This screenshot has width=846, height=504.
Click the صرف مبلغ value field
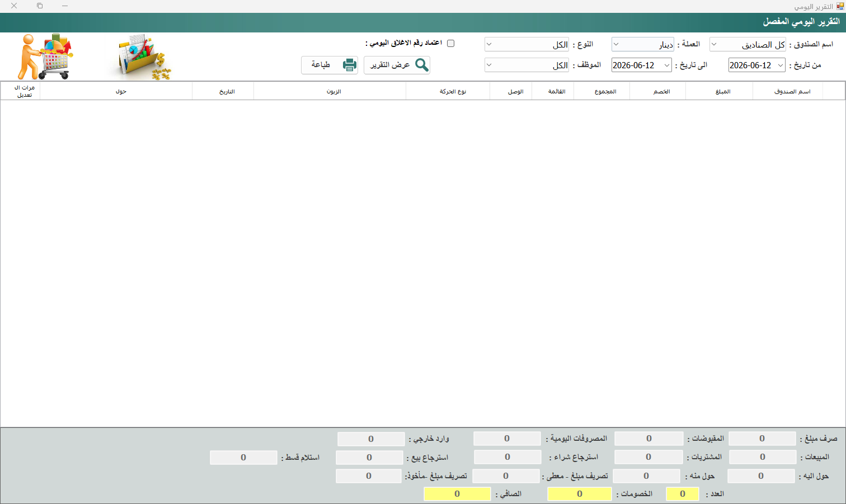tap(762, 439)
